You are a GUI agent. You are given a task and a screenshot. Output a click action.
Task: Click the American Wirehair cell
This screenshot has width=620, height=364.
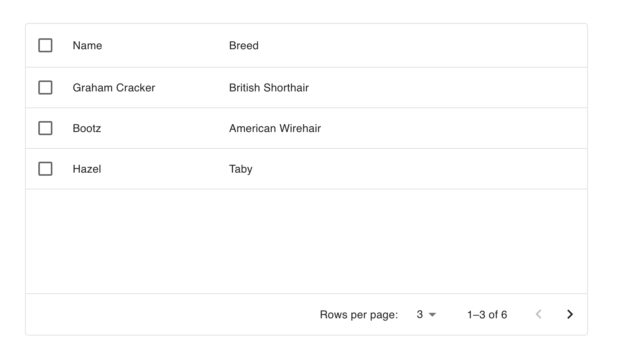pyautogui.click(x=275, y=128)
